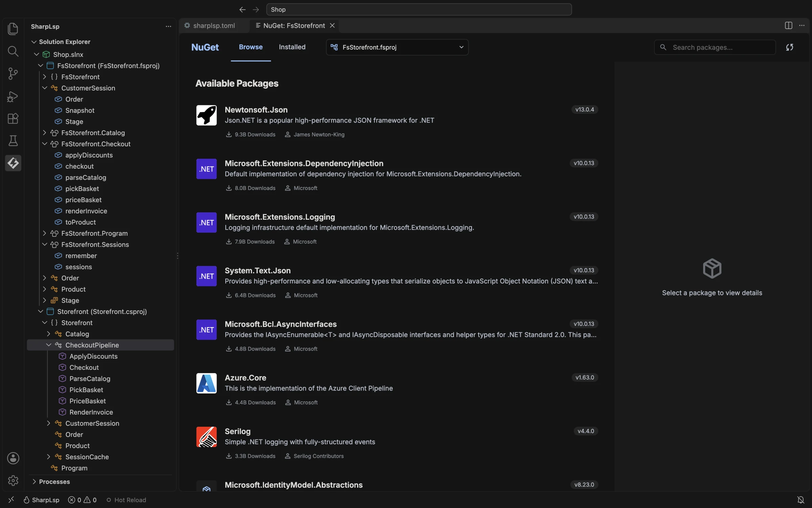Viewport: 812px width, 508px height.
Task: Click SharpLsp status bar item
Action: (41, 500)
